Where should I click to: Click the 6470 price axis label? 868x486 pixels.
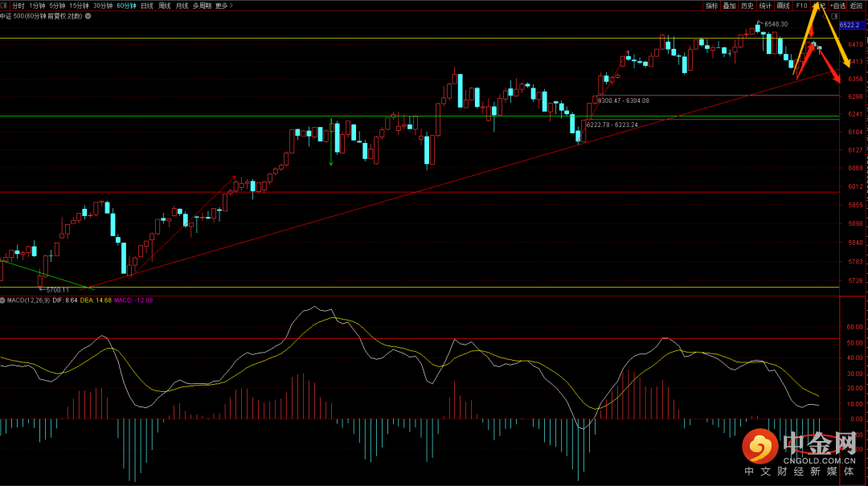click(x=855, y=44)
